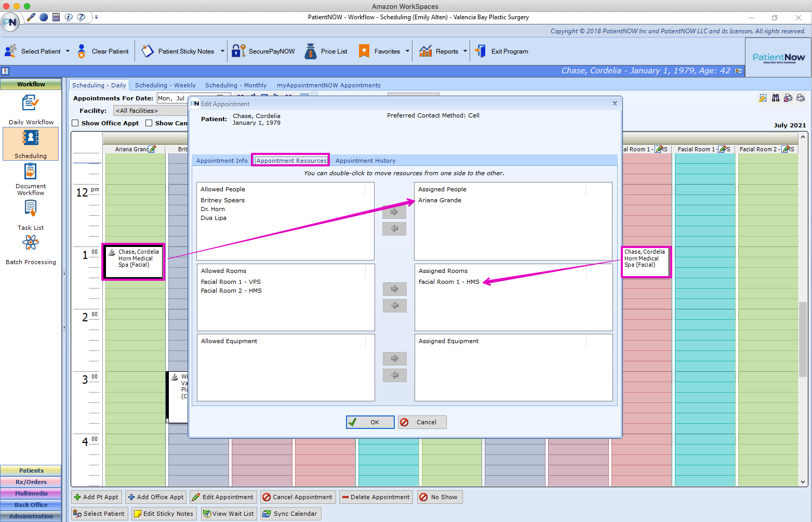Screen dimensions: 812x522
Task: Click the paintbrush quick access icon
Action: tap(31, 17)
